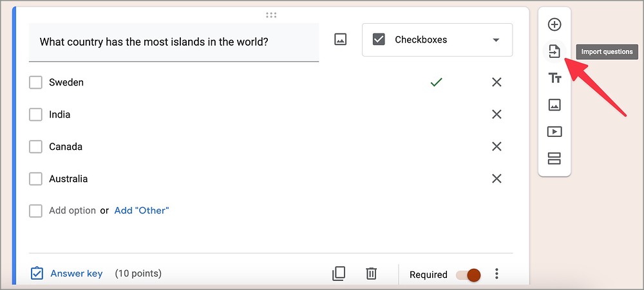Click the Add "Other" link
The height and width of the screenshot is (290, 644).
[x=141, y=210]
